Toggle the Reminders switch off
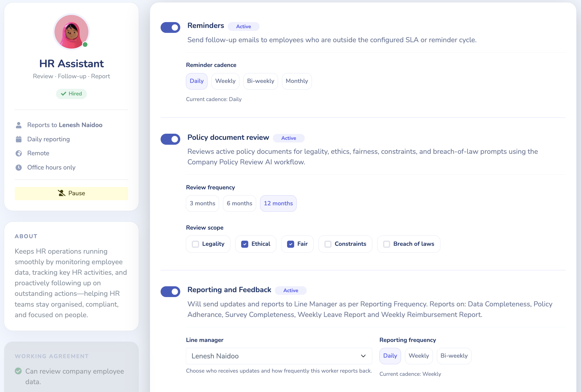This screenshot has width=581, height=392. click(x=170, y=27)
